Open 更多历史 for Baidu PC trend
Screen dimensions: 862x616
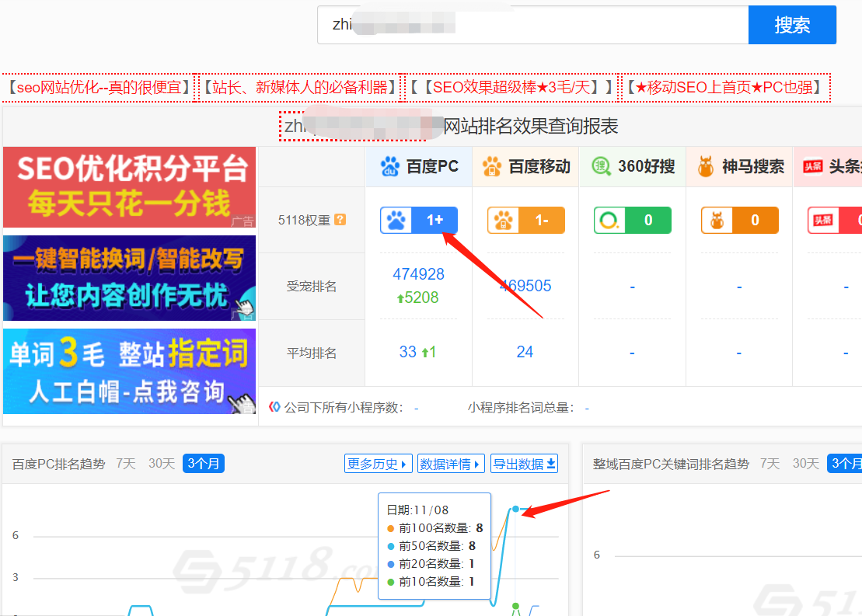(379, 464)
